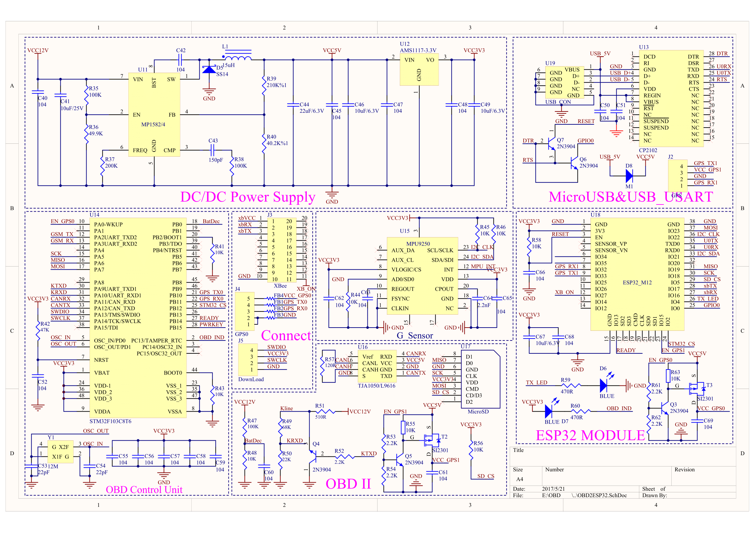Screen dimensions: 756x534
Task: Select capacitor C42 above the MP1582
Action: (x=180, y=60)
